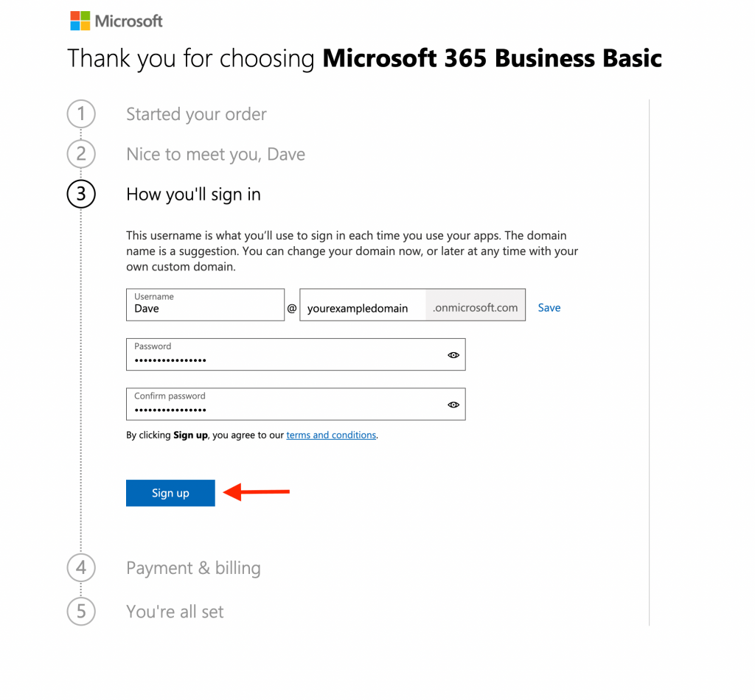Expand the Payment & billing step
Screen dimensions: 755x700
click(193, 568)
